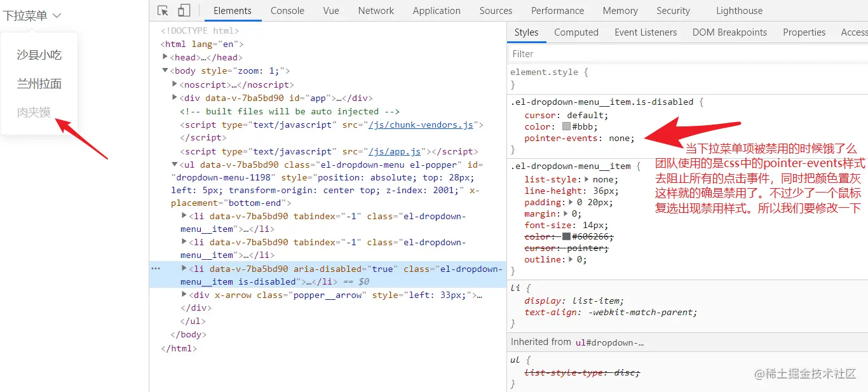Expand the noscript node triangle
The height and width of the screenshot is (392, 868).
tap(175, 84)
